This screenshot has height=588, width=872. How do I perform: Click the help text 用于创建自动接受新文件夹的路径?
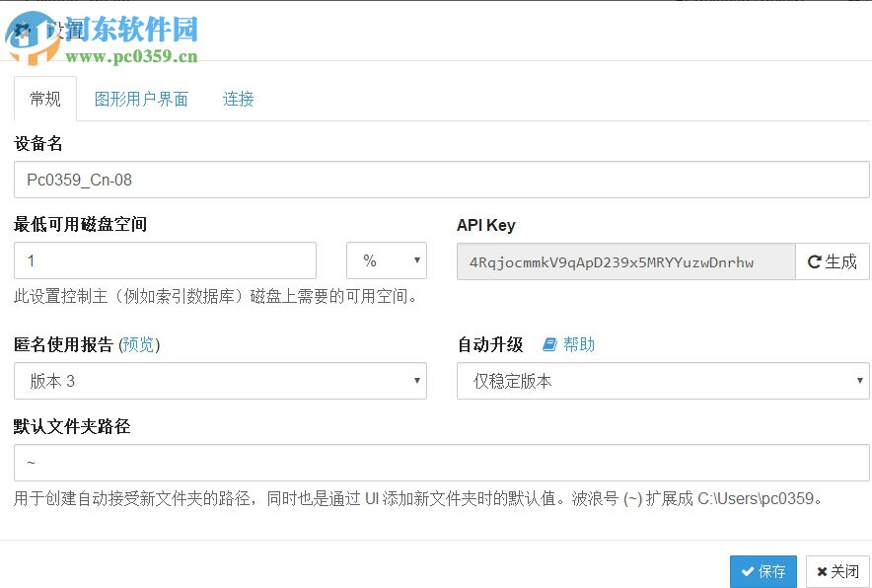click(x=419, y=498)
